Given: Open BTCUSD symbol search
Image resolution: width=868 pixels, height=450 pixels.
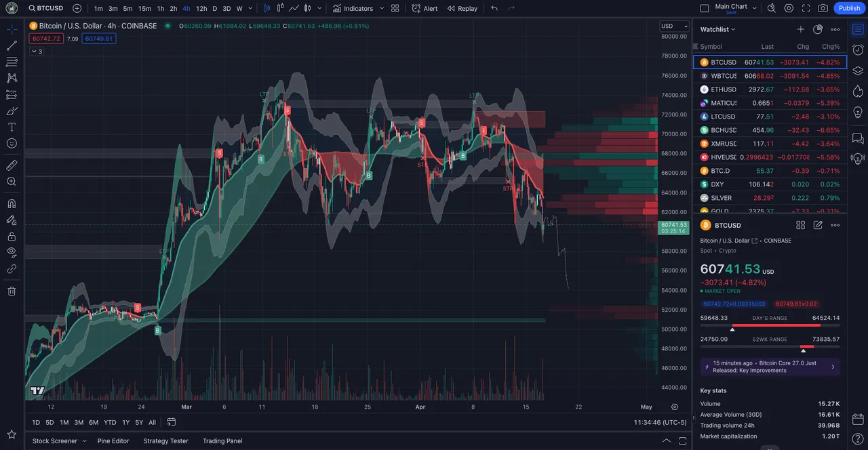Looking at the screenshot, I should [45, 8].
